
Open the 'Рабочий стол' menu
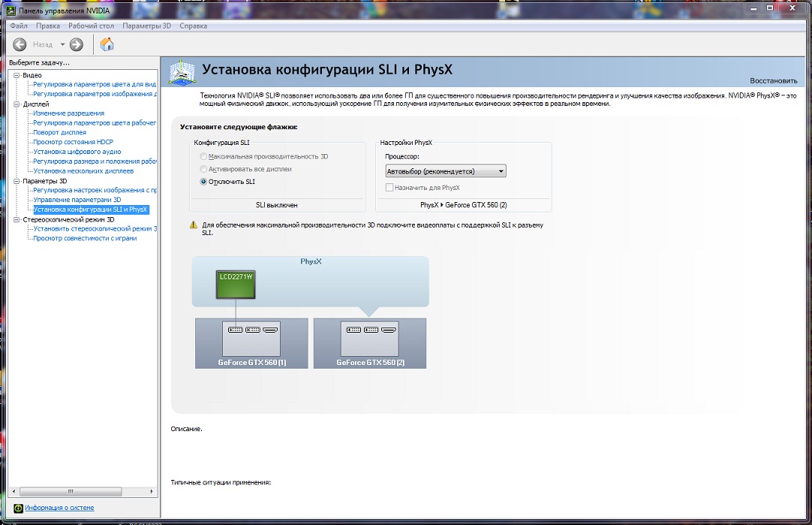91,26
